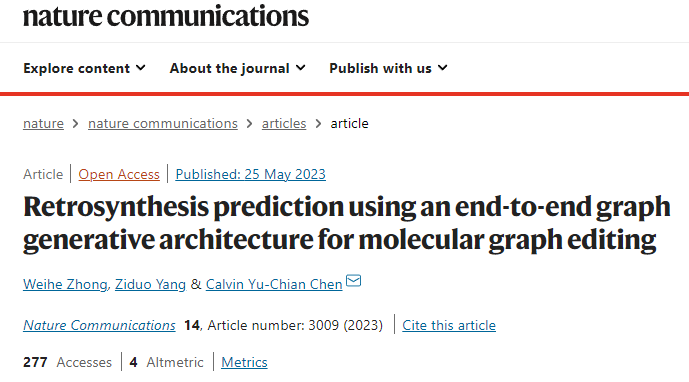Screen dimensions: 689x382
Task: Open Calvin Yu-Chian Chen author link
Action: [x=274, y=284]
